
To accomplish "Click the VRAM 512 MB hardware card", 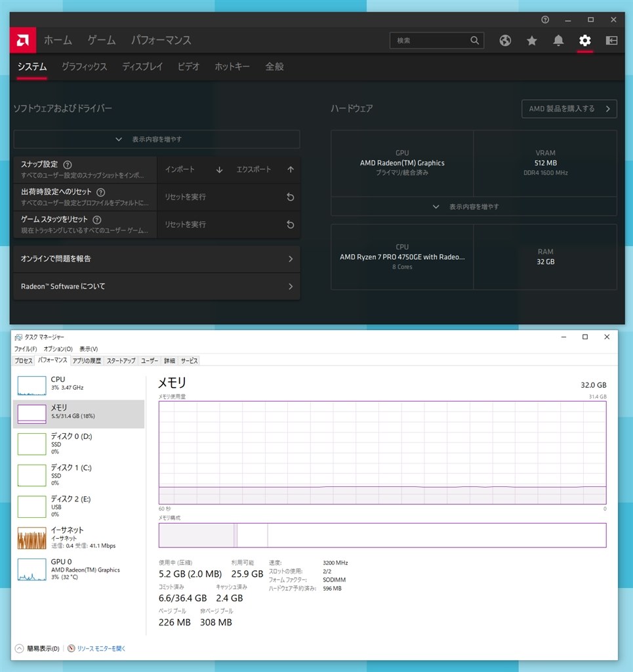I will pos(545,163).
